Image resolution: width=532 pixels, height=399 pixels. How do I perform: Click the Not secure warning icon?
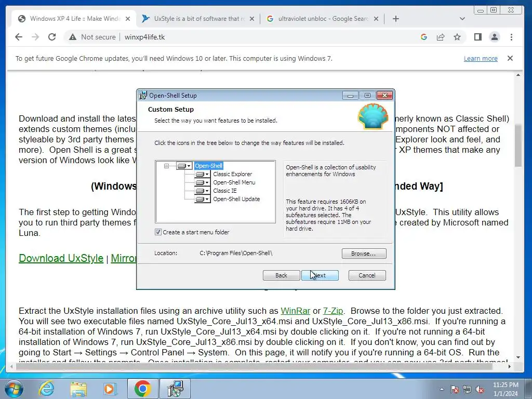pyautogui.click(x=73, y=37)
